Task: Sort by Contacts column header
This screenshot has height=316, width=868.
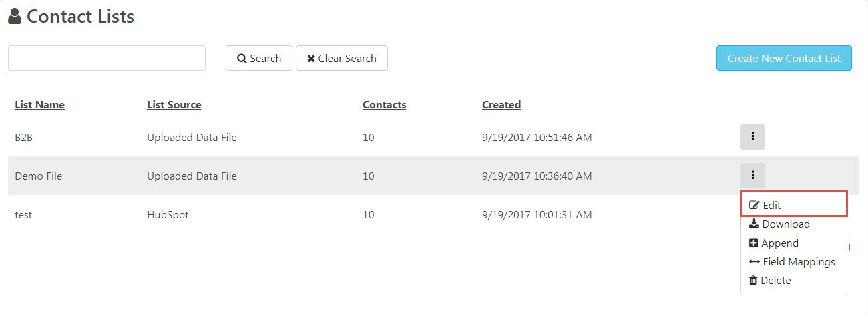Action: [x=384, y=104]
